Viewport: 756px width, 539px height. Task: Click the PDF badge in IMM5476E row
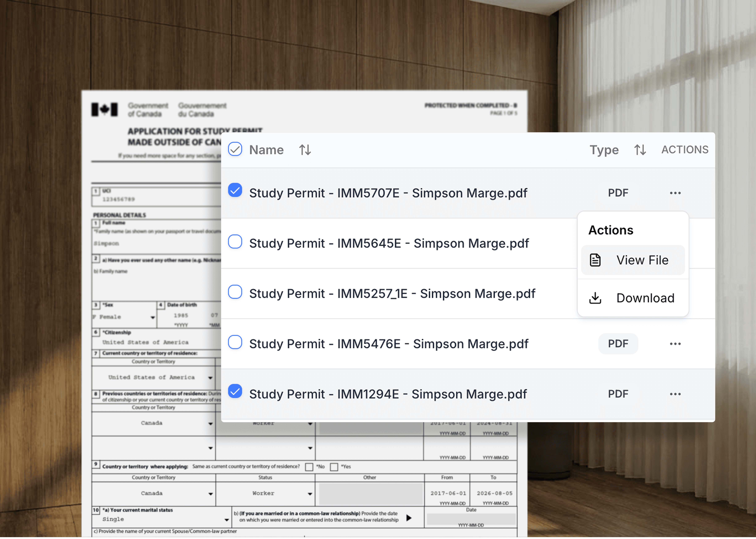618,344
